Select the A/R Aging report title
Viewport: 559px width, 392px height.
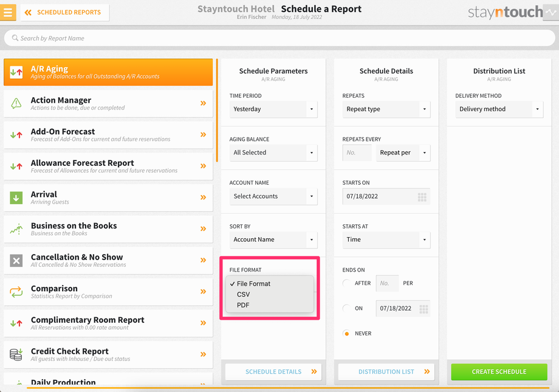(x=49, y=69)
